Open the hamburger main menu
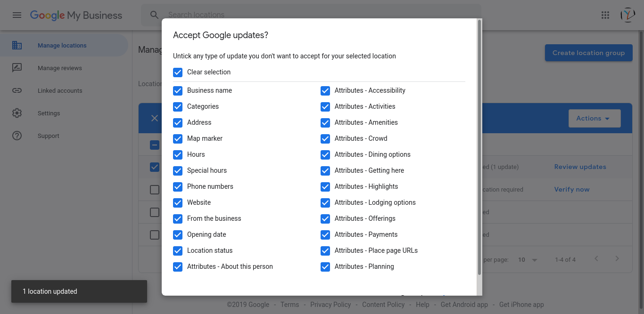This screenshot has height=314, width=644. click(x=17, y=15)
